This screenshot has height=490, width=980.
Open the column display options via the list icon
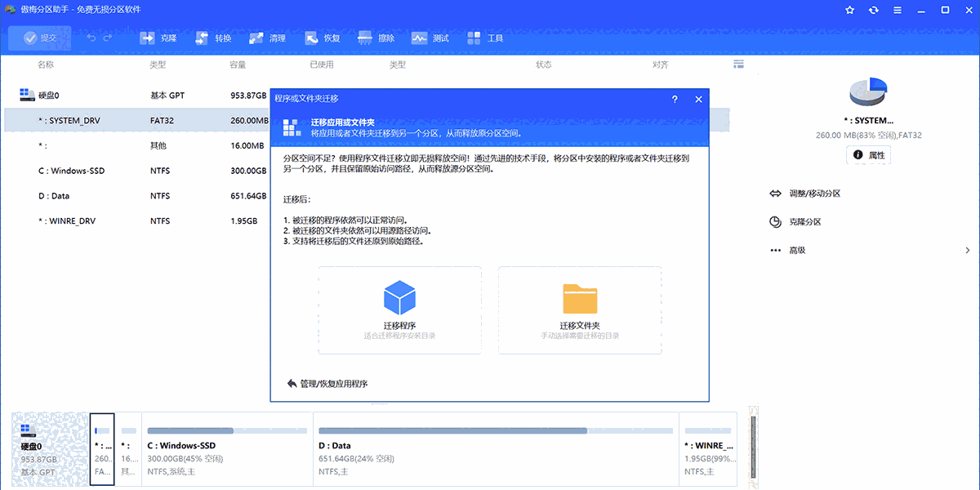[x=738, y=64]
